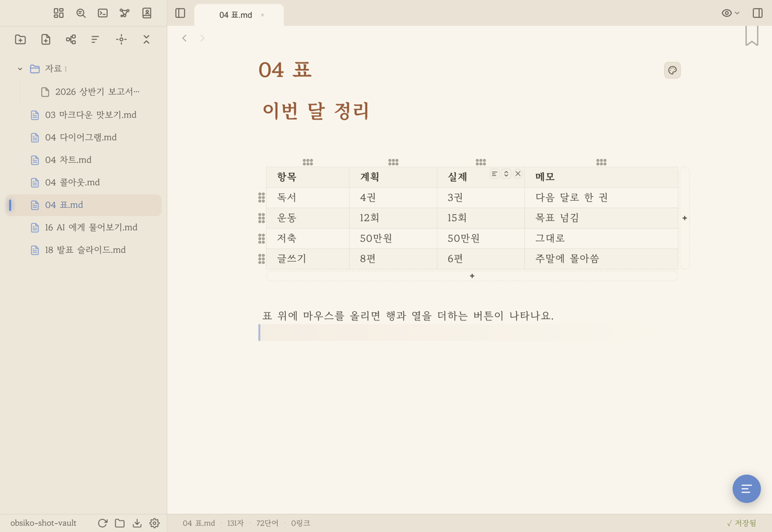Click the 이번 달 정리 heading
This screenshot has width=772, height=532.
click(x=316, y=111)
